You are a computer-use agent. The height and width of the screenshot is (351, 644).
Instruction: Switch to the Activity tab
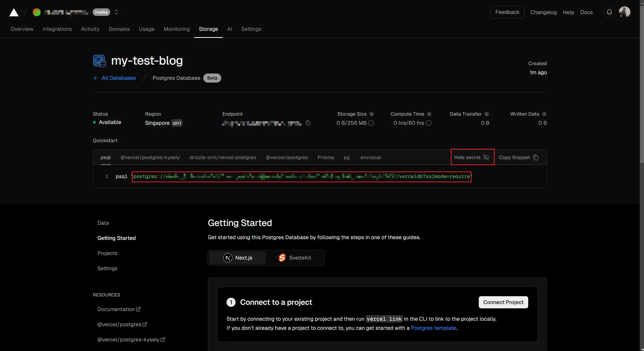[x=90, y=29]
